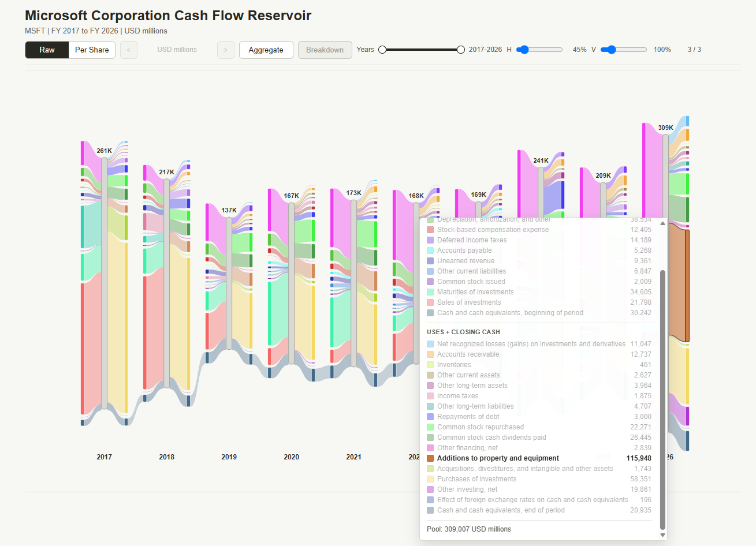Image resolution: width=756 pixels, height=546 pixels.
Task: Select the Net recognized losses (gains) row
Action: click(539, 344)
